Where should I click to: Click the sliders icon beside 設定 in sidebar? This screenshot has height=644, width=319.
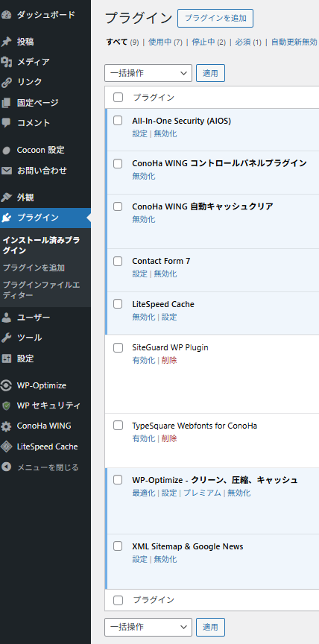6,359
